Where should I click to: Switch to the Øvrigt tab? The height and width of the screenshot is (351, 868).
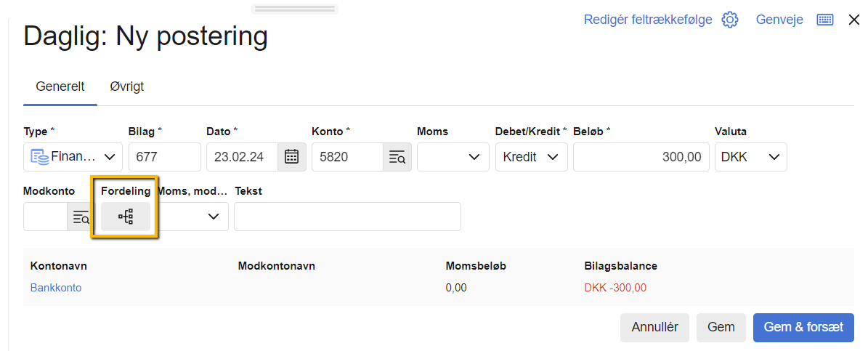pyautogui.click(x=126, y=86)
